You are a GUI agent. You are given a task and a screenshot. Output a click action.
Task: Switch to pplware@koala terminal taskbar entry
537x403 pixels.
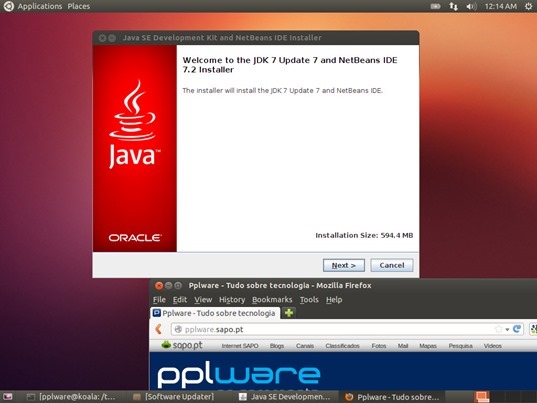click(x=71, y=397)
